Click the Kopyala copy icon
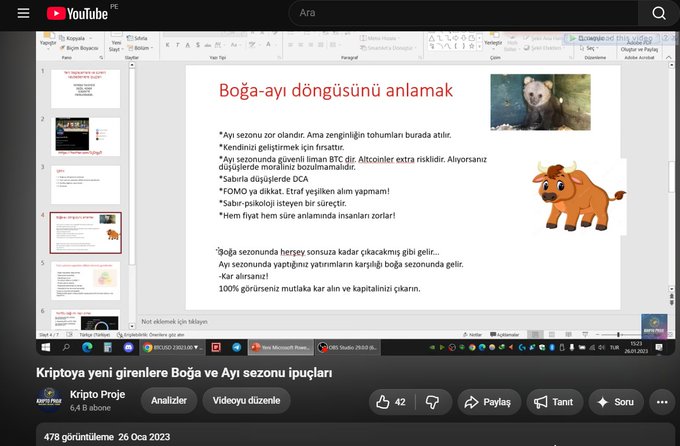 click(x=73, y=38)
